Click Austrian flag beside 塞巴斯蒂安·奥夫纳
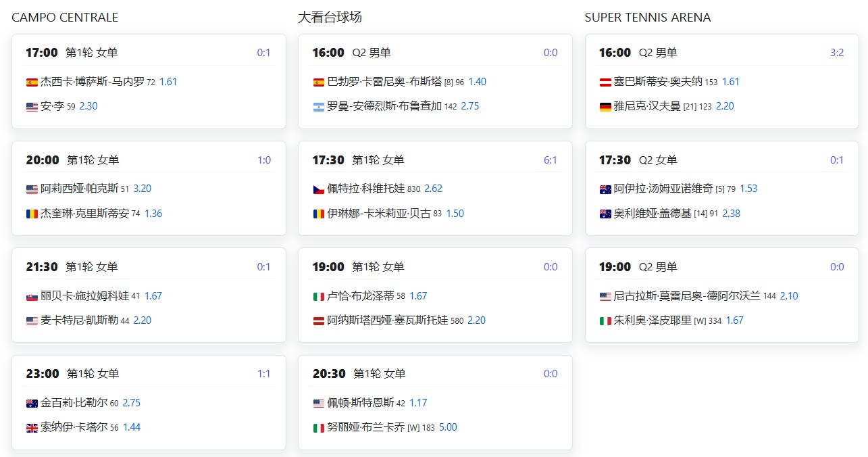 (605, 82)
